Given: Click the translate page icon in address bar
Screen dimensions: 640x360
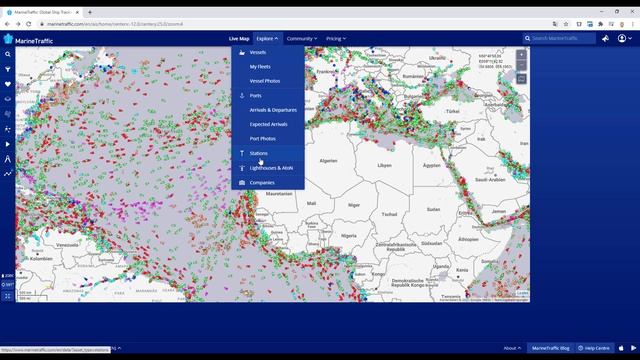Looking at the screenshot, I should click(555, 24).
